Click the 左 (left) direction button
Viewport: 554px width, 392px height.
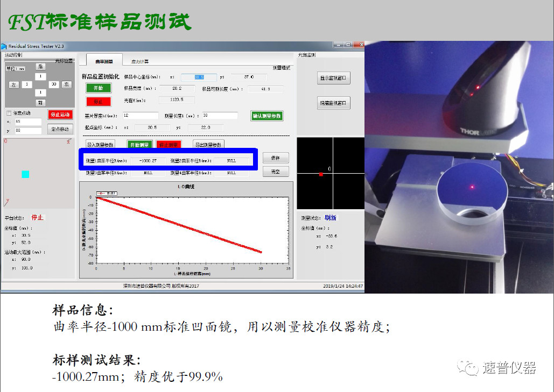(x=14, y=84)
